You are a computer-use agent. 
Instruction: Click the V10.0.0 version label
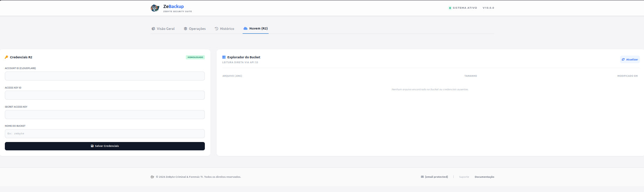click(x=488, y=8)
